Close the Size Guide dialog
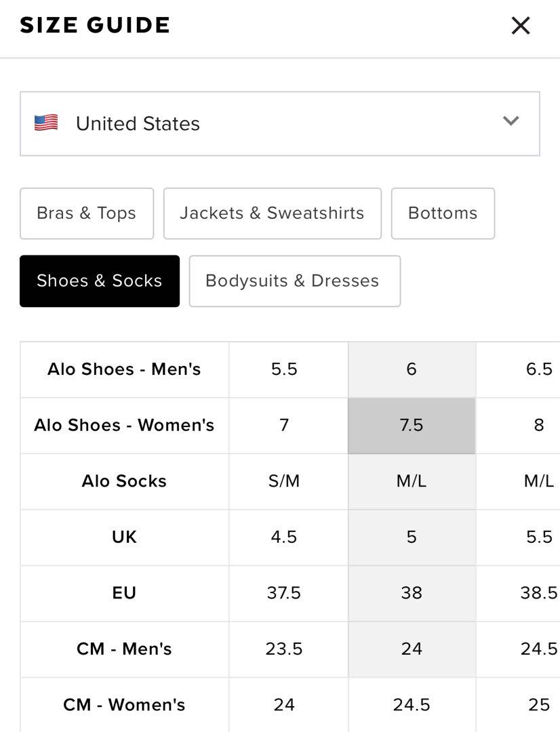Viewport: 560px width, 732px height. [520, 26]
